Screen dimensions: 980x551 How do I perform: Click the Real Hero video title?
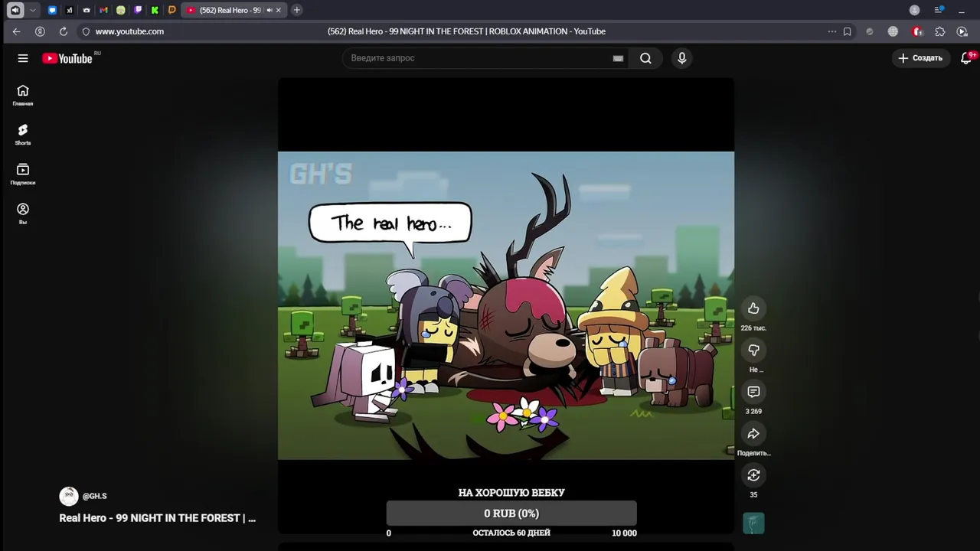coord(158,518)
